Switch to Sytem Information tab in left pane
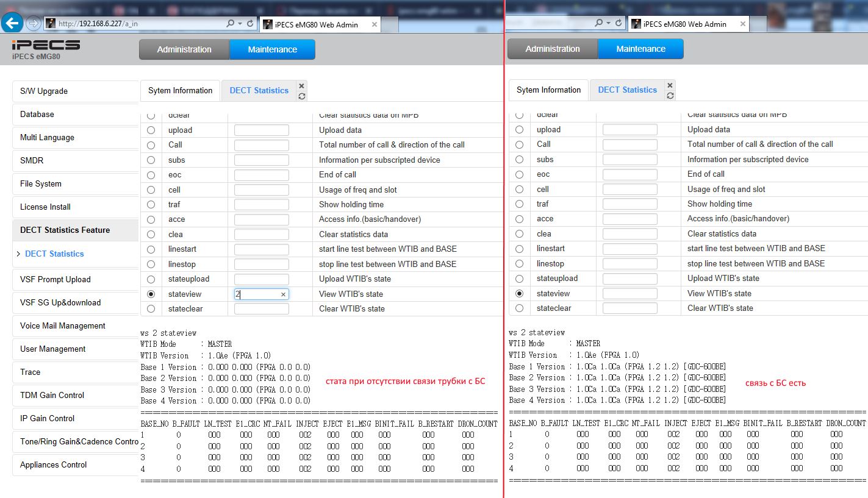 tap(180, 90)
